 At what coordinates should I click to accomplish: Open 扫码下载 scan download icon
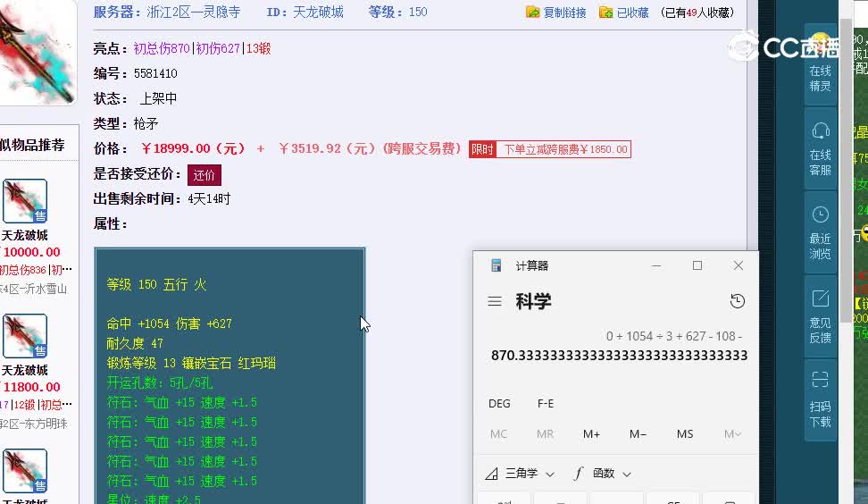(821, 380)
